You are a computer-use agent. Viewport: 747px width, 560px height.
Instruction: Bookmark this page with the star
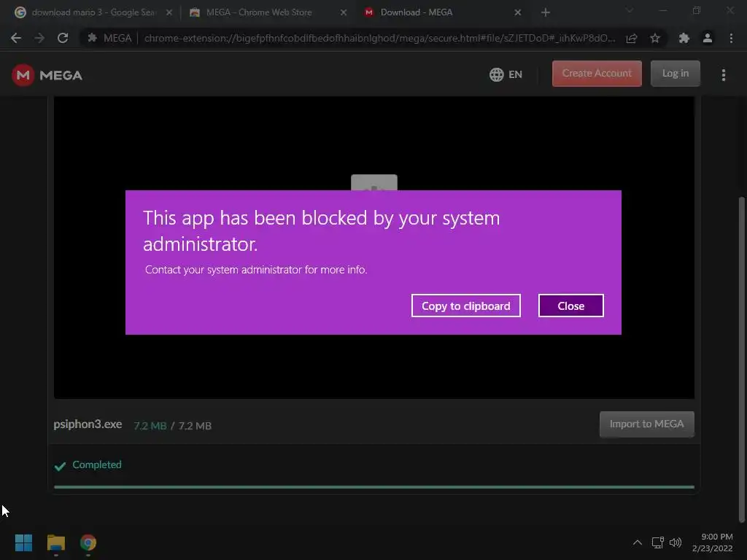coord(655,38)
